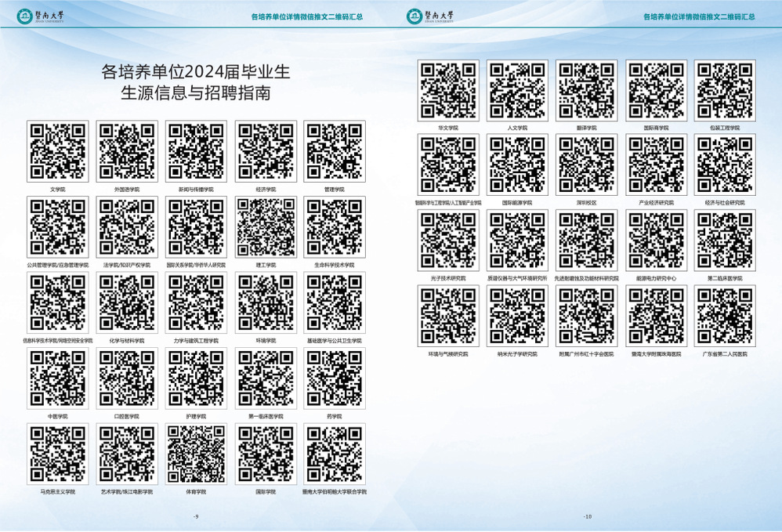
Task: Click the label 质谱仪器与大气环境研究所
Action: point(517,279)
